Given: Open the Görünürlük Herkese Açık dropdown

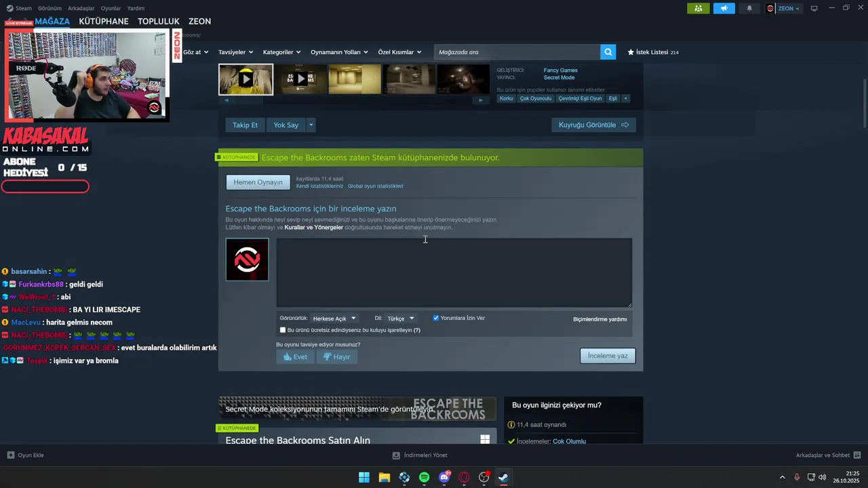Looking at the screenshot, I should (x=334, y=319).
